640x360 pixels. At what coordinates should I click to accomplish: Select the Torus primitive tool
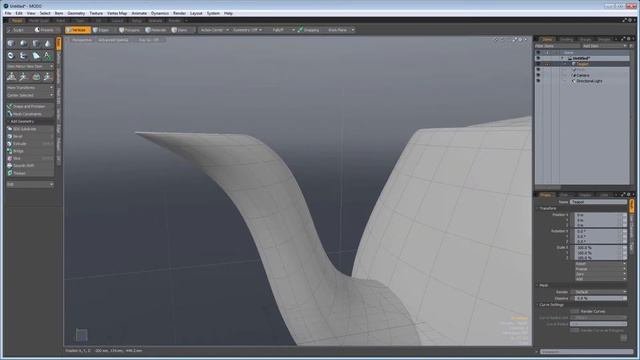[11, 56]
